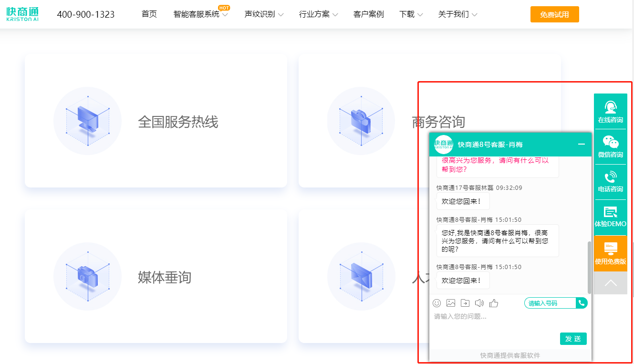Screen dimensions: 634x364
Task: Click the chat message scrollbar
Action: point(590,267)
